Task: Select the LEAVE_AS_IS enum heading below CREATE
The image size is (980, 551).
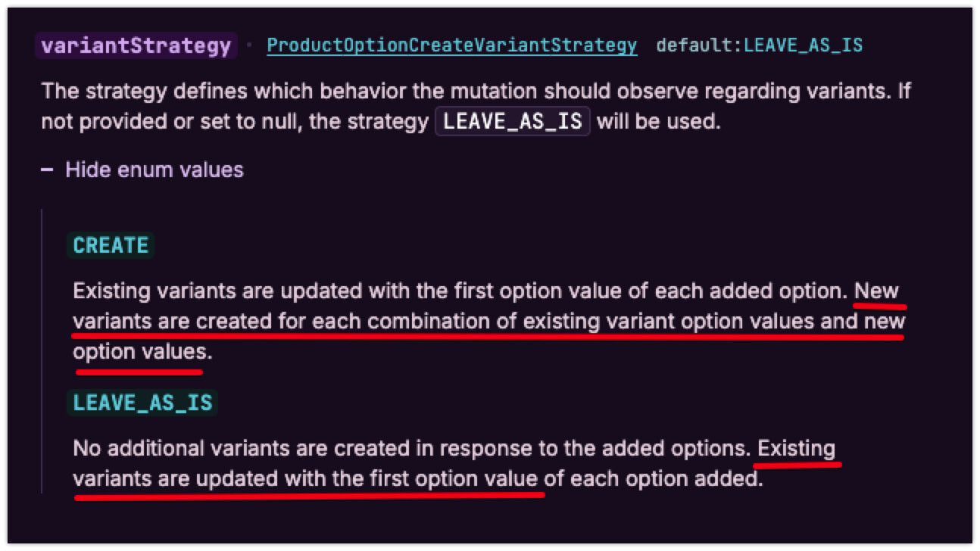Action: (x=142, y=403)
